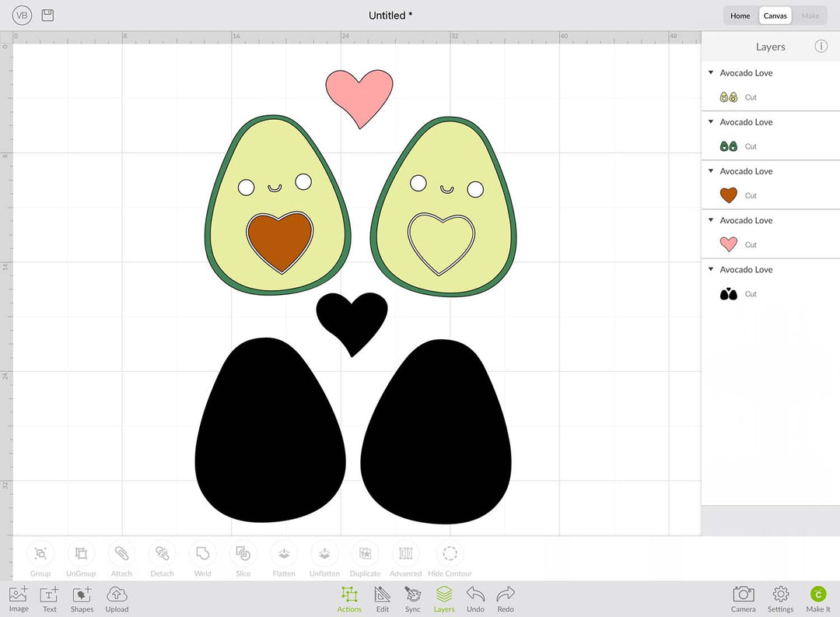
Task: Collapse the second Avocado Love group with green avocados
Action: [711, 121]
